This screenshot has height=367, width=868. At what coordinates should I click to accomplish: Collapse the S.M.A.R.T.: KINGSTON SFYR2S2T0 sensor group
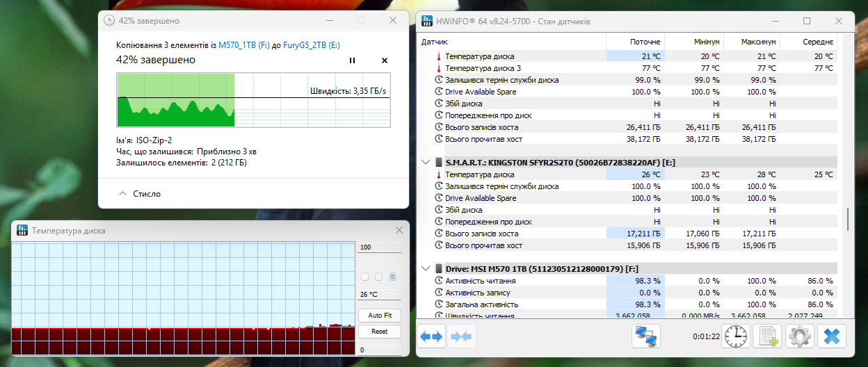click(426, 163)
